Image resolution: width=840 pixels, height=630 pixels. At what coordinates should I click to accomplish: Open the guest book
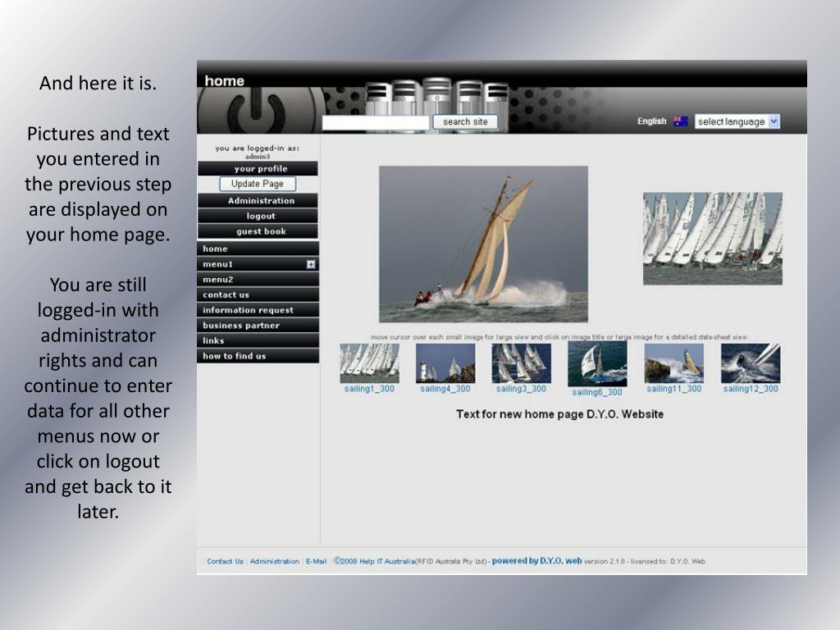tap(258, 231)
